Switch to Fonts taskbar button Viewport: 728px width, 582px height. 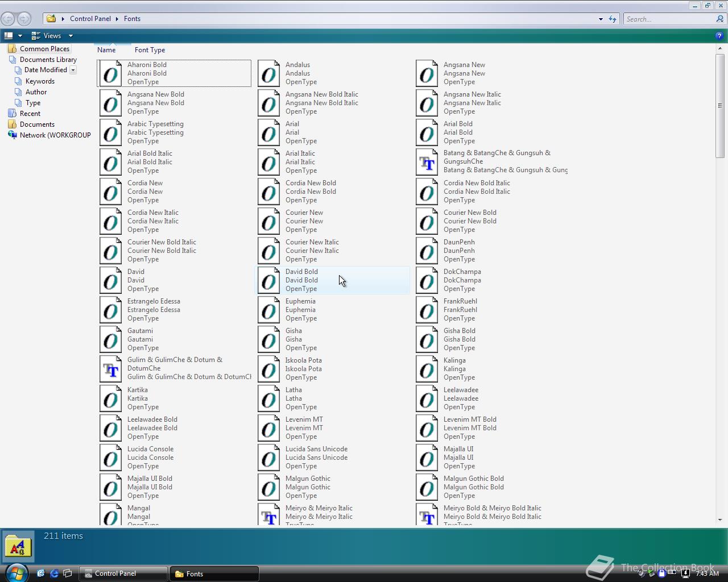214,573
